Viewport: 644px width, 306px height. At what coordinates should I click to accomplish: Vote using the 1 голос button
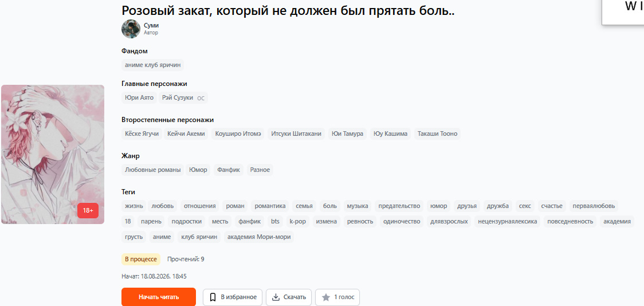[x=337, y=297]
